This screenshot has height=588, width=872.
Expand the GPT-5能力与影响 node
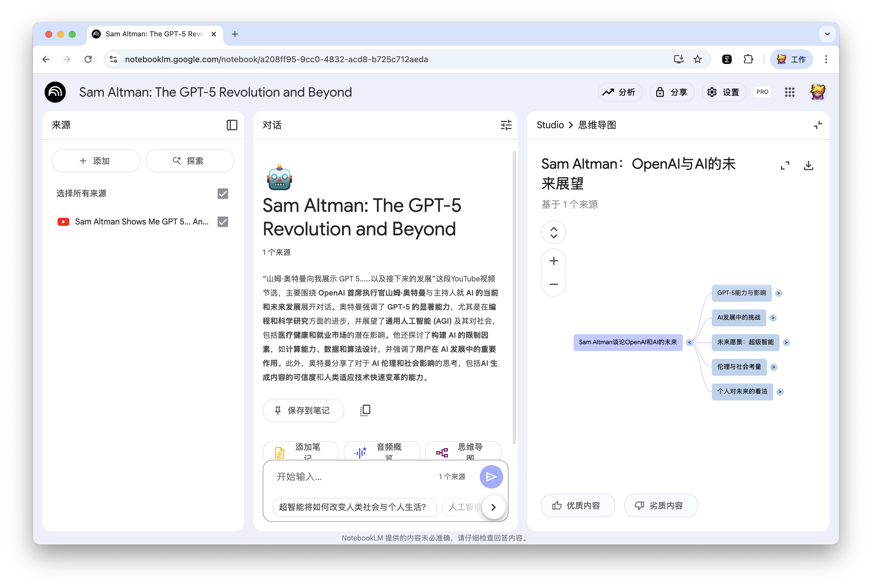coord(779,293)
